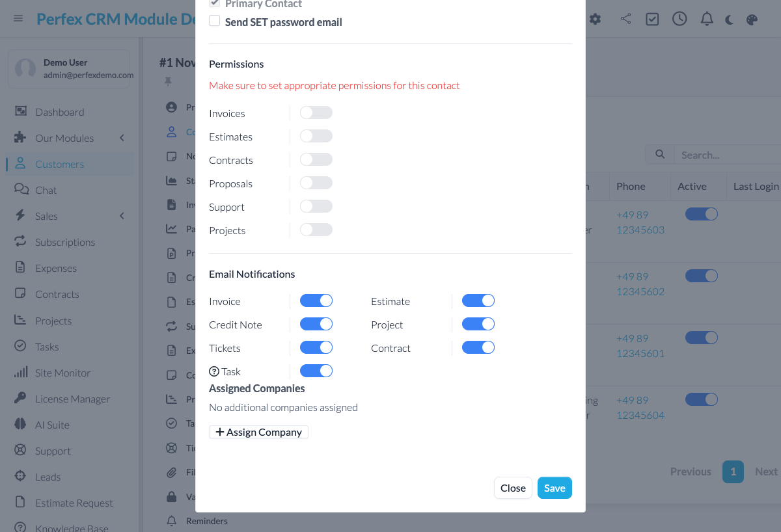The height and width of the screenshot is (532, 781).
Task: Open the notifications bell icon
Action: (707, 19)
